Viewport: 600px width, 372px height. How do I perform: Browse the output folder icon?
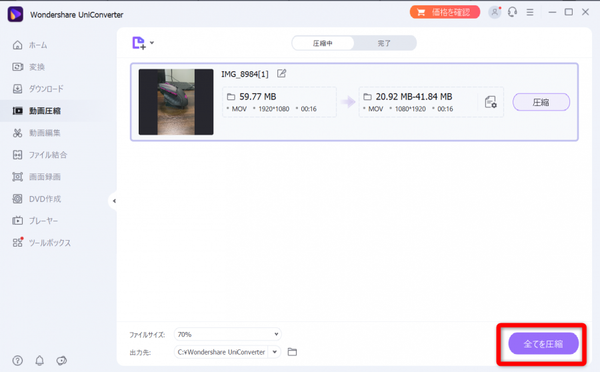click(292, 352)
